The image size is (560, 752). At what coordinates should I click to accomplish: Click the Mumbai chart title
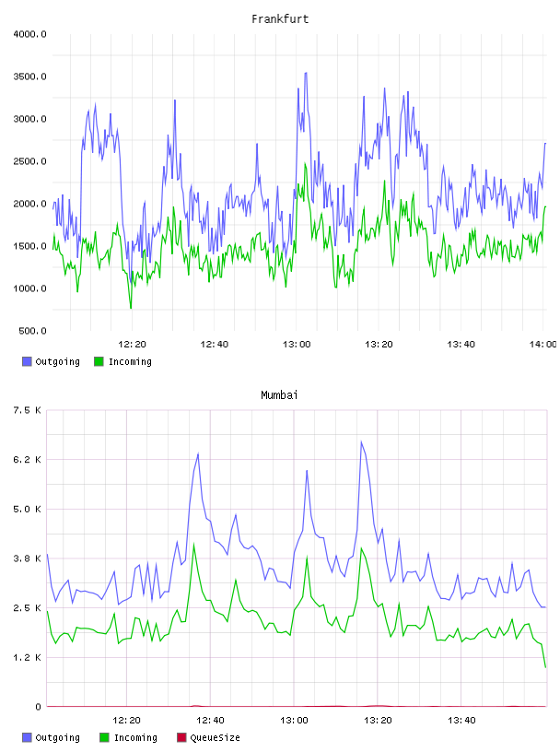(x=279, y=395)
